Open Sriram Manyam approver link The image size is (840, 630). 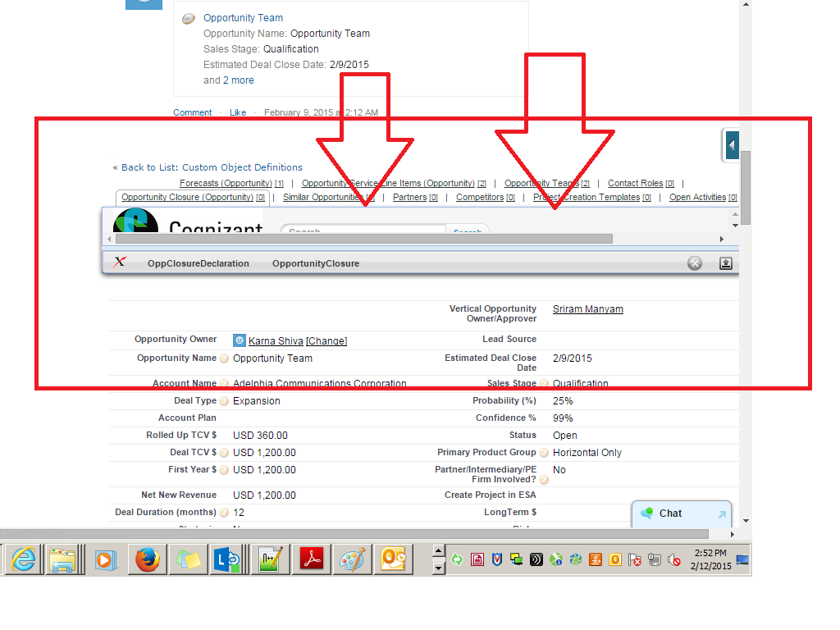pyautogui.click(x=587, y=309)
